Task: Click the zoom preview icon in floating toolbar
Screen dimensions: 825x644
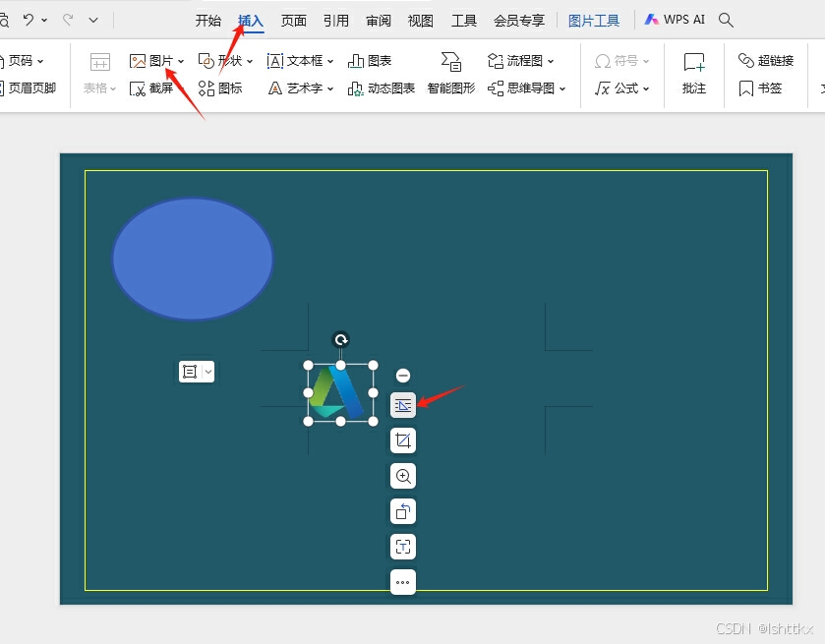Action: pyautogui.click(x=403, y=476)
